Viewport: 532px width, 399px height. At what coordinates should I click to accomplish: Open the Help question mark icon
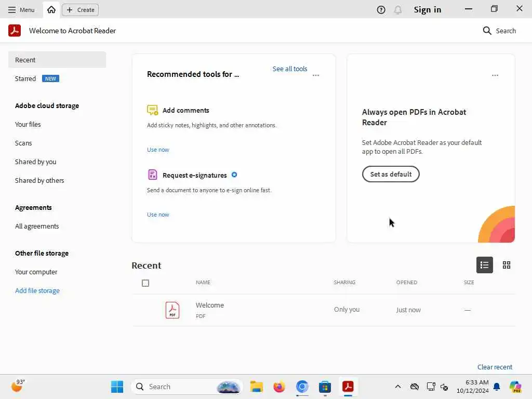tap(381, 10)
